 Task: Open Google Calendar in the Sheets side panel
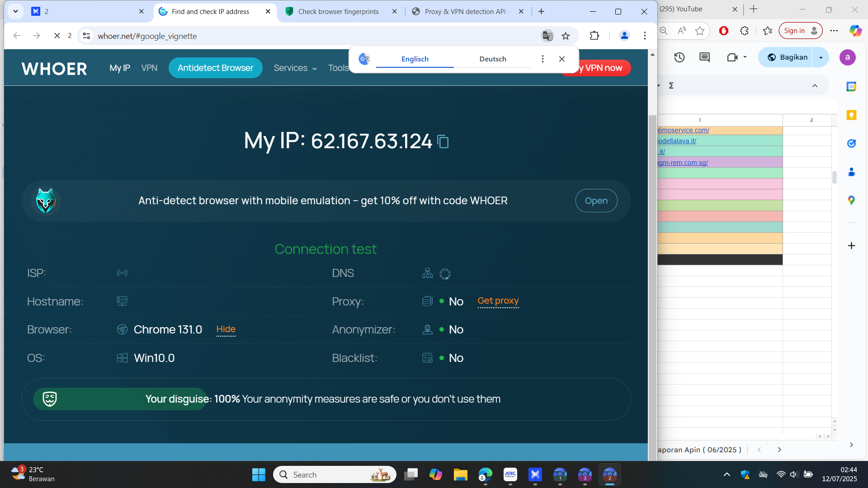[x=851, y=86]
